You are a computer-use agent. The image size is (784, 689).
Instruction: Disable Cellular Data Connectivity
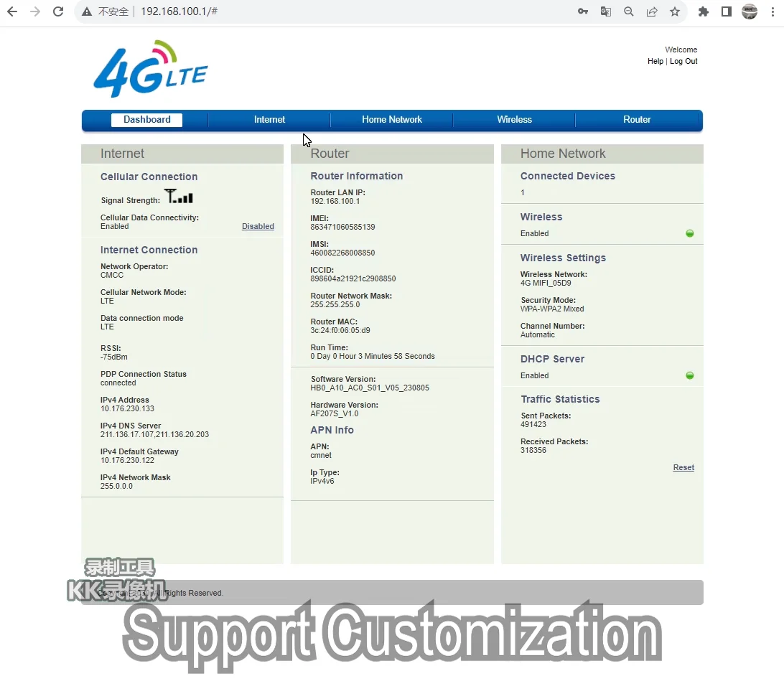258,226
